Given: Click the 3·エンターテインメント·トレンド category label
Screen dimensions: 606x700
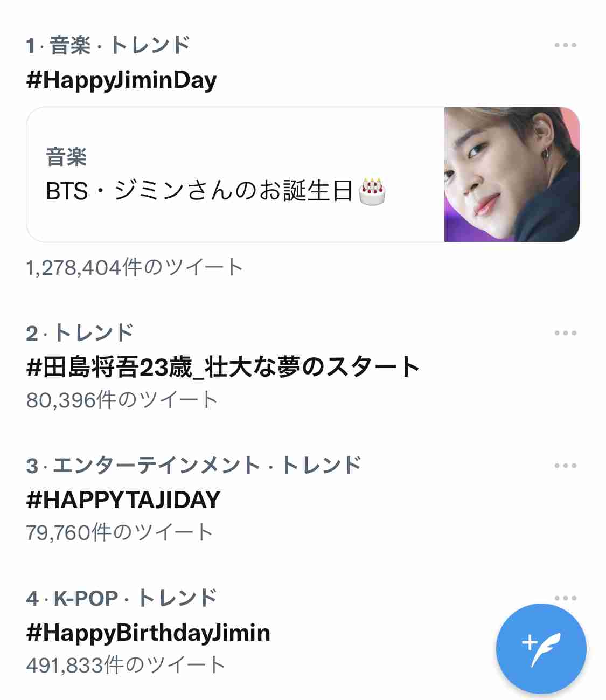Looking at the screenshot, I should tap(193, 466).
